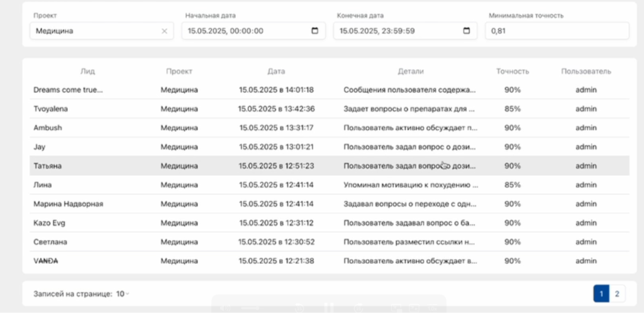Sort by the Дата column header
Screen dimensions: 644x313
276,72
